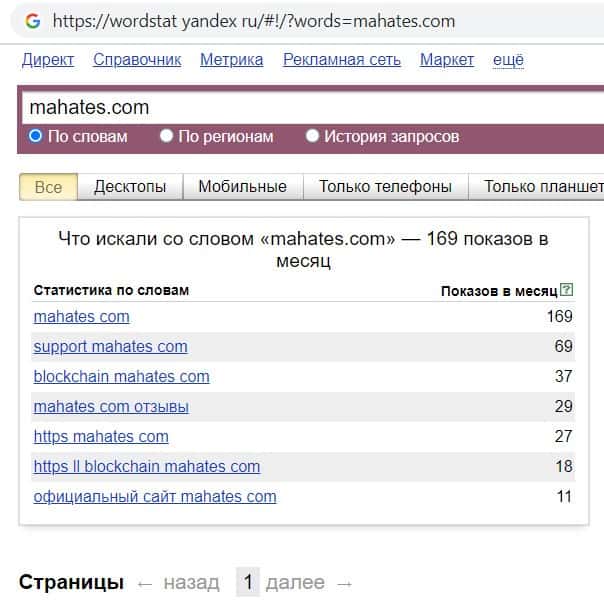Expand the 'ещё' services menu

click(x=508, y=60)
